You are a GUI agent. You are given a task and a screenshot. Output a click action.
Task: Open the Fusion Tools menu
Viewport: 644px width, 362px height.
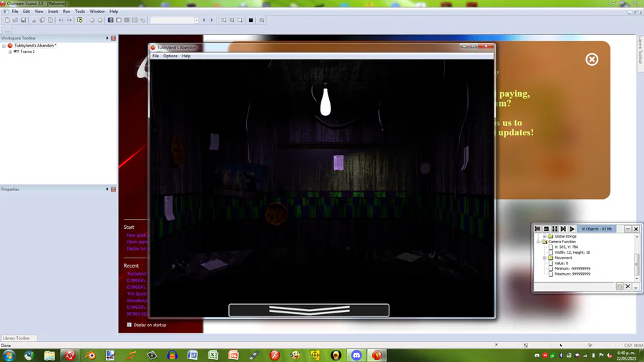point(80,11)
